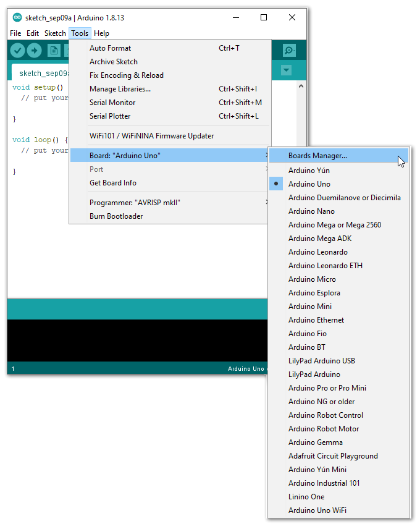420x529 pixels.
Task: Select Auto Format from Tools menu
Action: click(x=170, y=48)
